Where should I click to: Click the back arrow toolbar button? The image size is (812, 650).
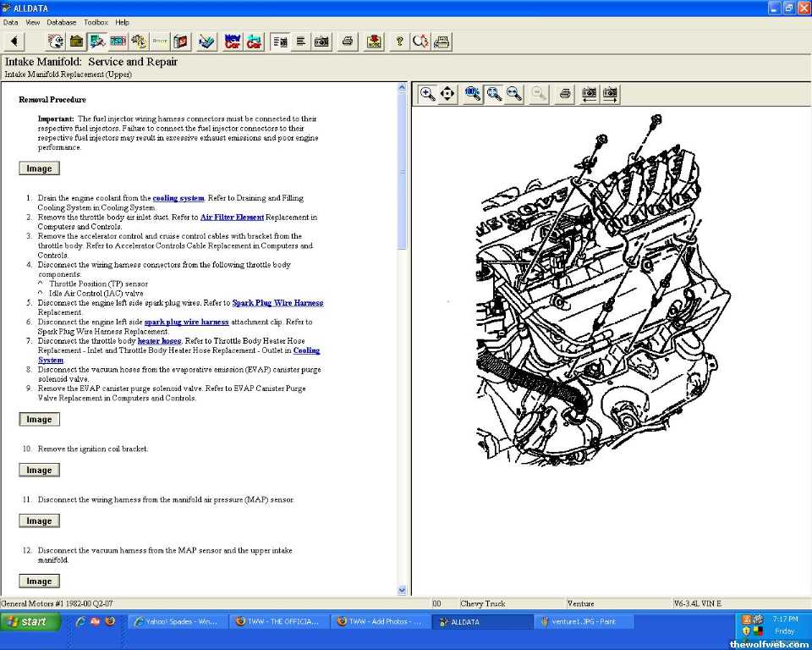click(x=14, y=41)
